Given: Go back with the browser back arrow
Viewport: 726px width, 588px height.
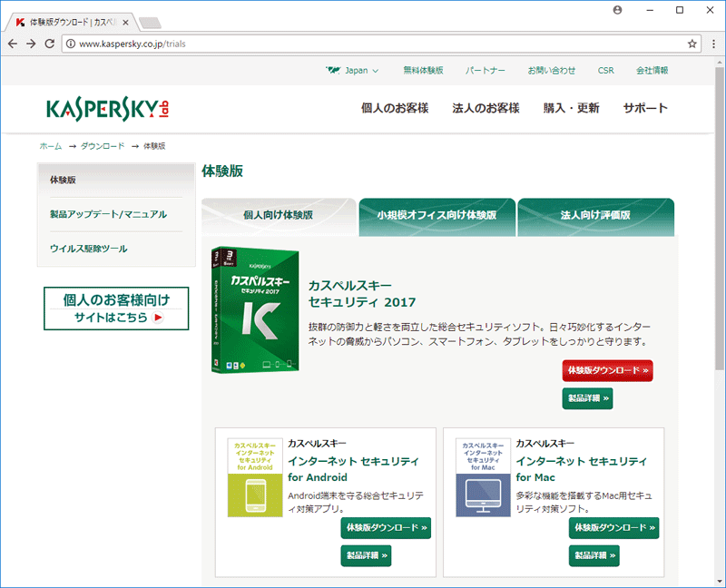Looking at the screenshot, I should click(x=13, y=44).
